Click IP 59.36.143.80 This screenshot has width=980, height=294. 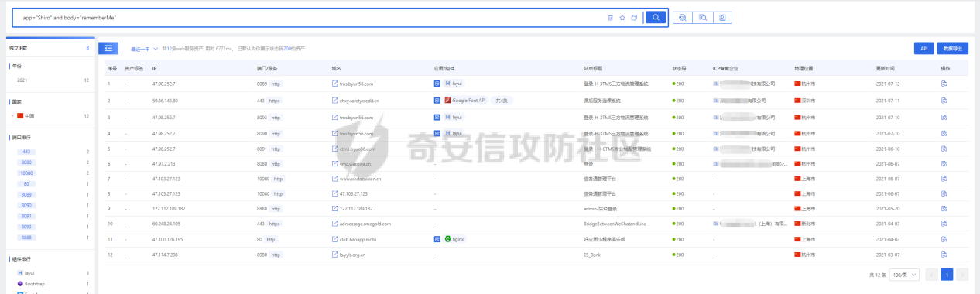[x=165, y=100]
